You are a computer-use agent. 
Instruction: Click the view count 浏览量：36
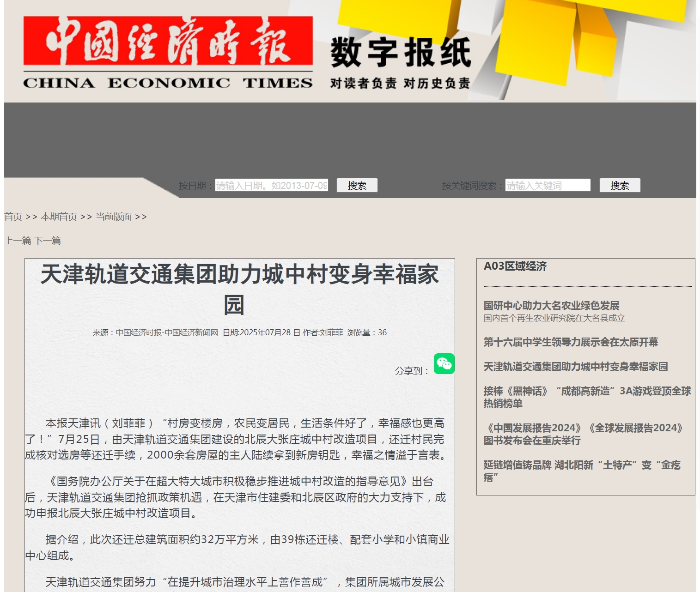point(367,332)
